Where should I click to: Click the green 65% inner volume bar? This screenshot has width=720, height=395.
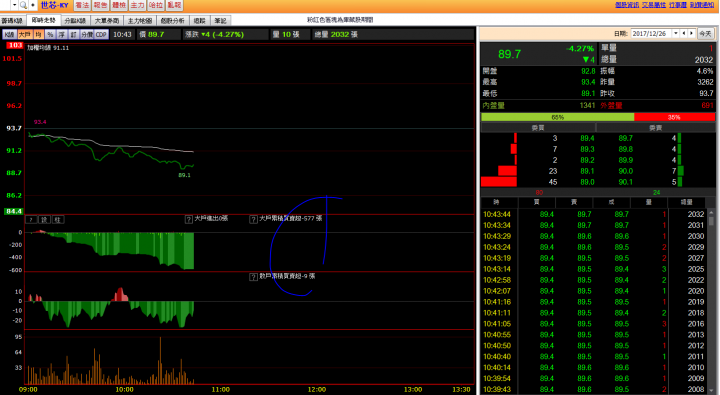557,117
